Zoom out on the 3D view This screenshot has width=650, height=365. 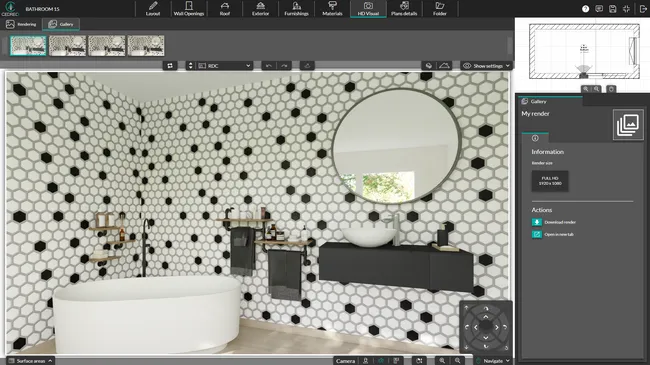point(458,361)
